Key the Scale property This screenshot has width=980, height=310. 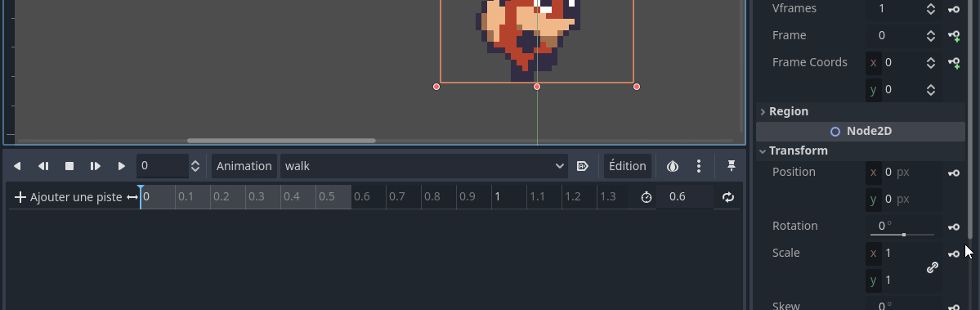pos(954,254)
